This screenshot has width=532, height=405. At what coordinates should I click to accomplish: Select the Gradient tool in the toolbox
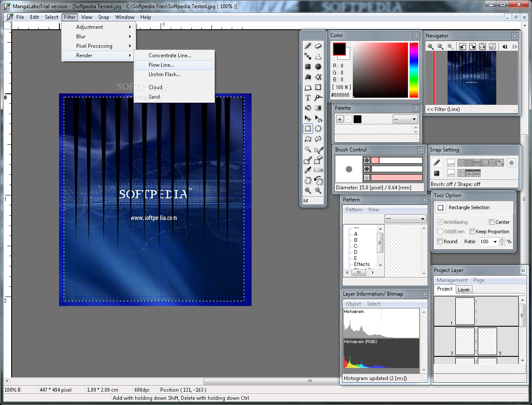coord(318,108)
